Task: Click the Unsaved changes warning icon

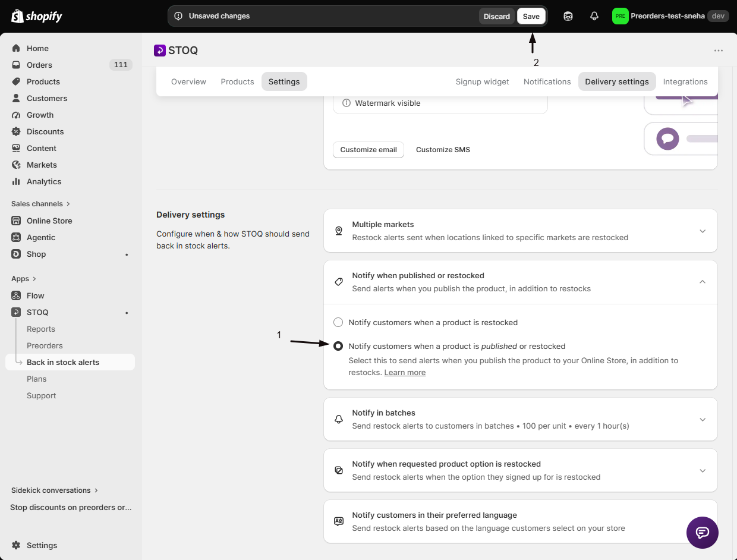Action: tap(178, 16)
